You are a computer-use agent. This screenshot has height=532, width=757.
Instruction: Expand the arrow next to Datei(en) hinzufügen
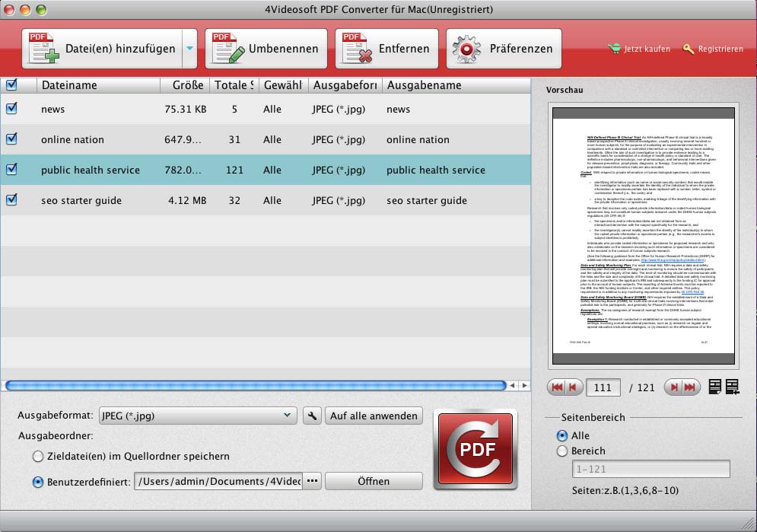point(189,49)
